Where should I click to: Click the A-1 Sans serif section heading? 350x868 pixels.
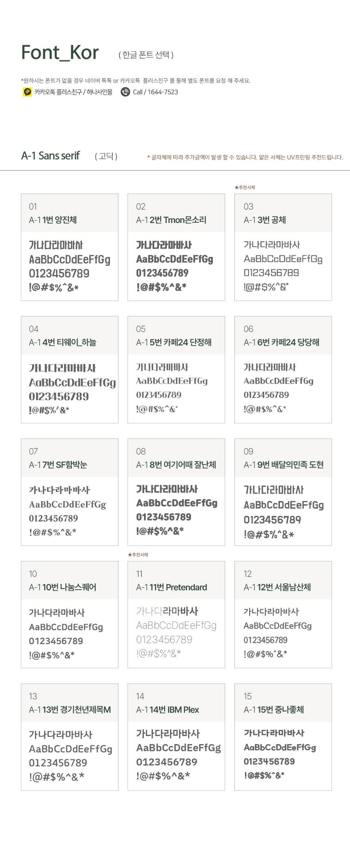point(51,156)
